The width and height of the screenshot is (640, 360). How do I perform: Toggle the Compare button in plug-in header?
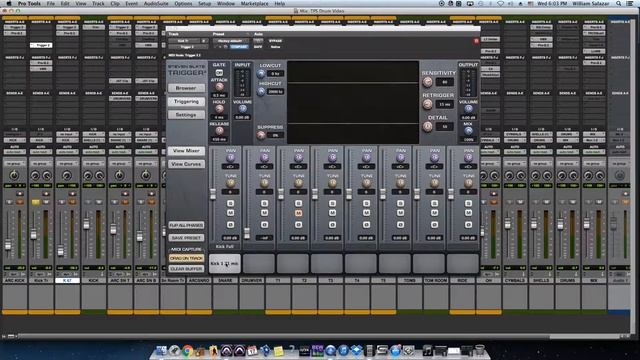[239, 47]
